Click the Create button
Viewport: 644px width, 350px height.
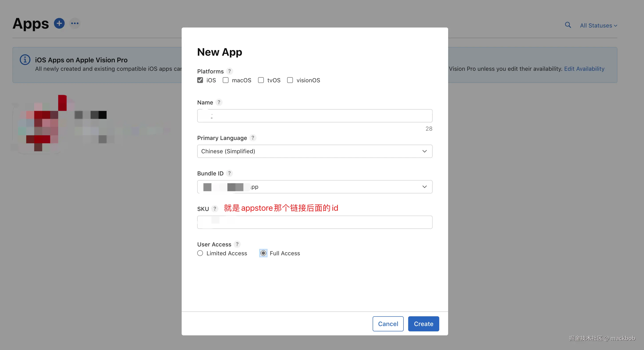[x=423, y=324]
